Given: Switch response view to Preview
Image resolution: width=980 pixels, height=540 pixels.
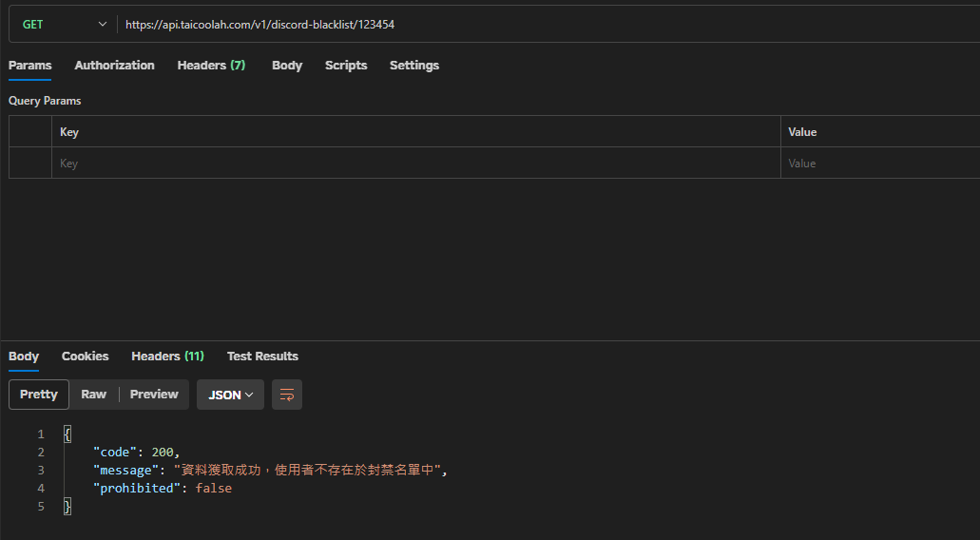Looking at the screenshot, I should click(154, 395).
